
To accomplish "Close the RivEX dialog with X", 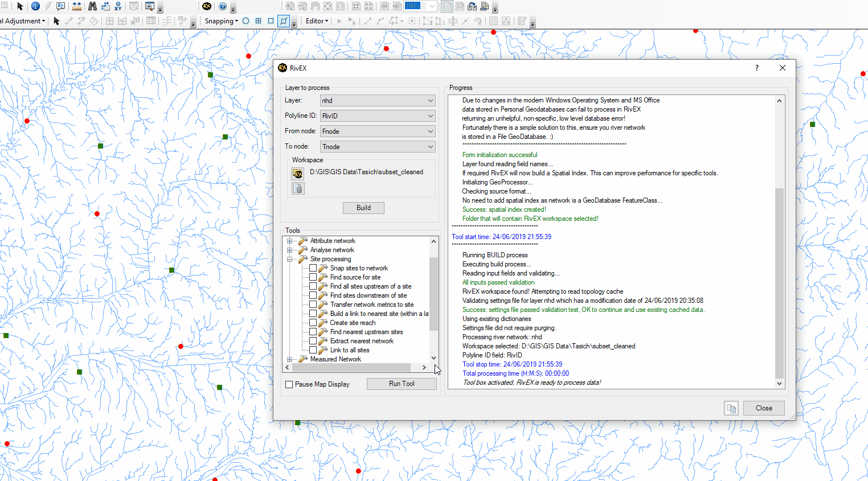I will point(783,68).
